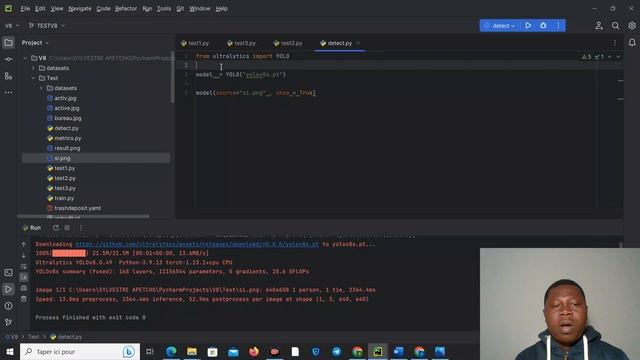Open the Refactor menu
The width and height of the screenshot is (640, 360).
pyautogui.click(x=126, y=9)
